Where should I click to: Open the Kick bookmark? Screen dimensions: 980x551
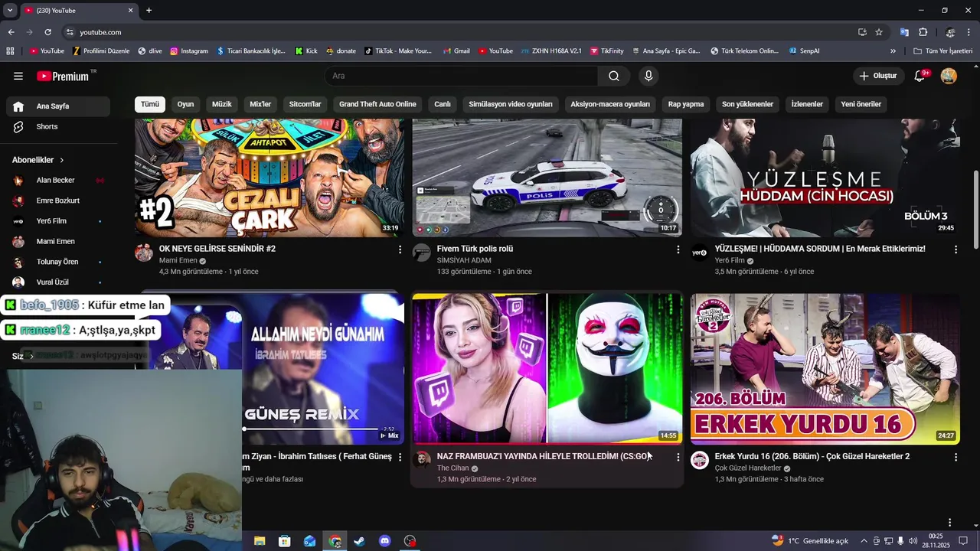[305, 51]
